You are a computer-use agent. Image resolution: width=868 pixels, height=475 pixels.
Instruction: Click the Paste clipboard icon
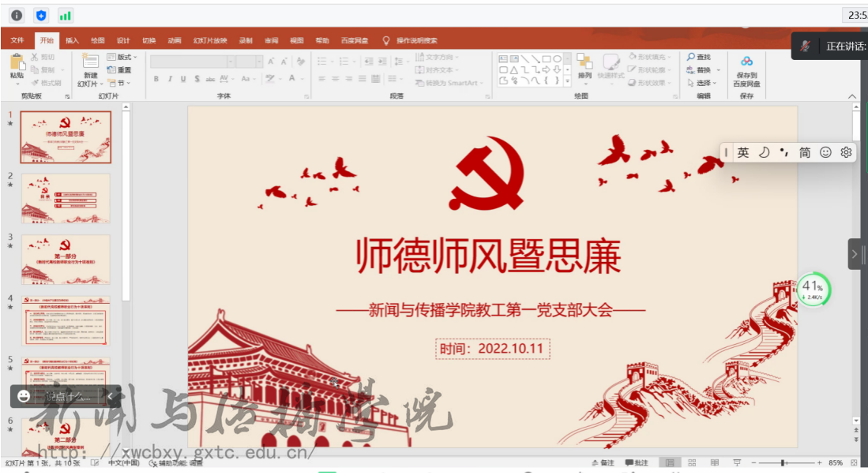(17, 62)
